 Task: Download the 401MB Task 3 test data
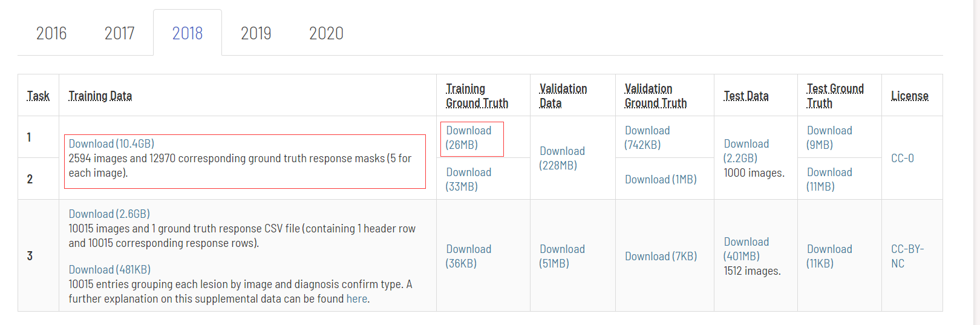pyautogui.click(x=746, y=242)
